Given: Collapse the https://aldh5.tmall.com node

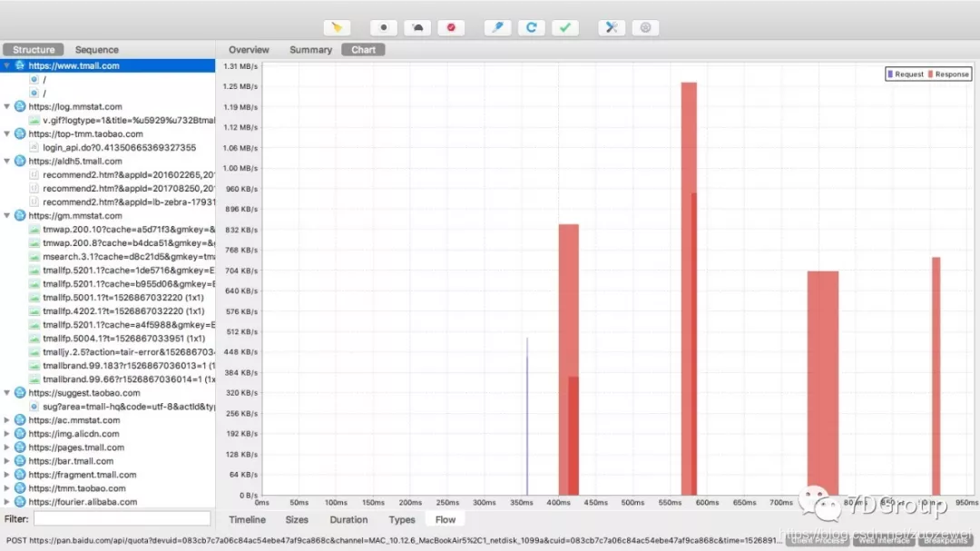Looking at the screenshot, I should click(7, 161).
